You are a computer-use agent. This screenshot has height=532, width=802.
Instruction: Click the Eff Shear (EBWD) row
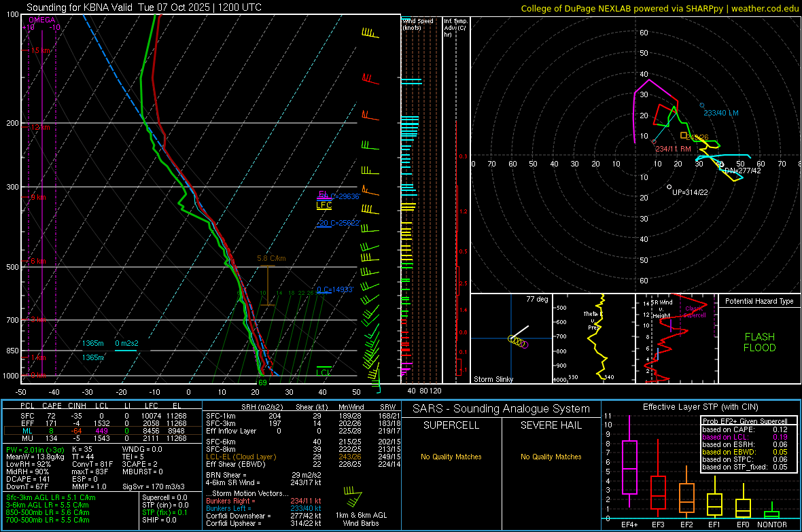(x=303, y=464)
